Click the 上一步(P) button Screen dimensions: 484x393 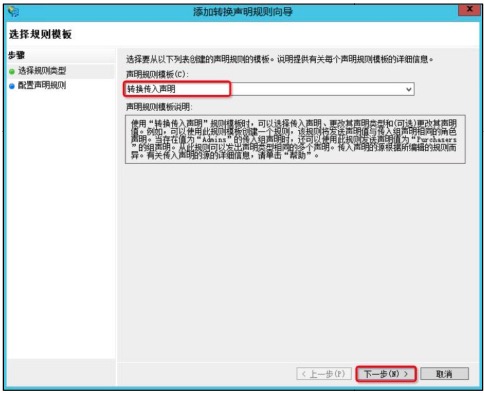(324, 374)
